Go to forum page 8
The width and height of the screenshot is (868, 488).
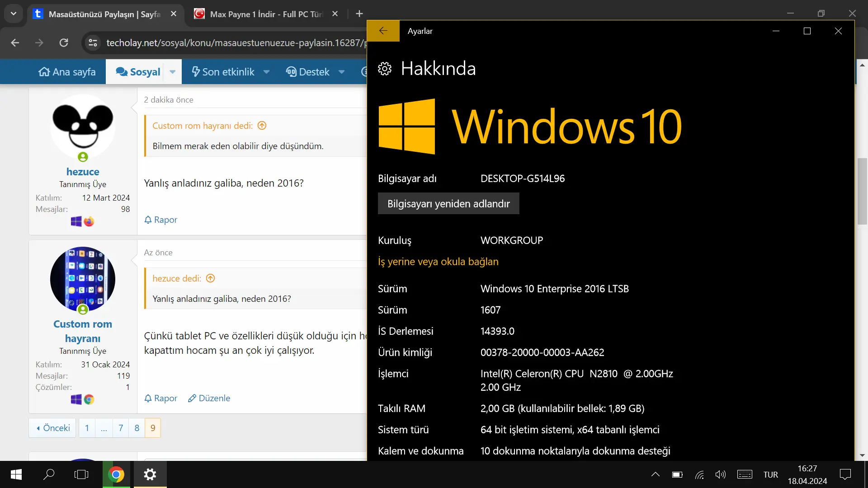[137, 428]
